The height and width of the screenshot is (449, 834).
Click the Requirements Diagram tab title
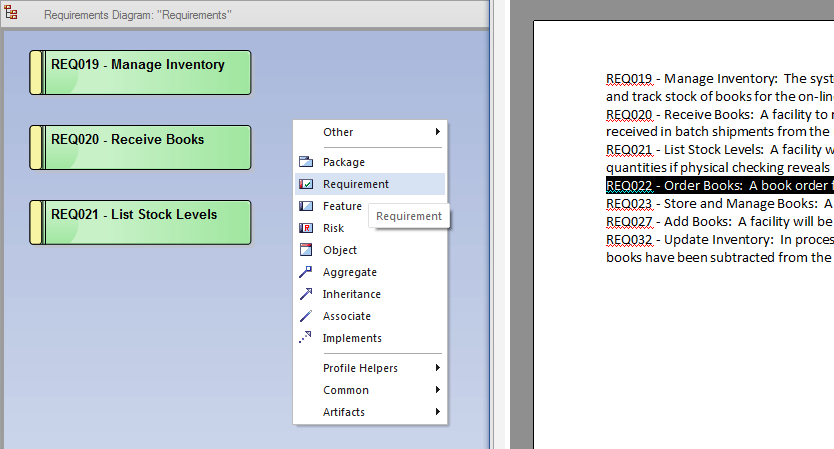point(138,15)
